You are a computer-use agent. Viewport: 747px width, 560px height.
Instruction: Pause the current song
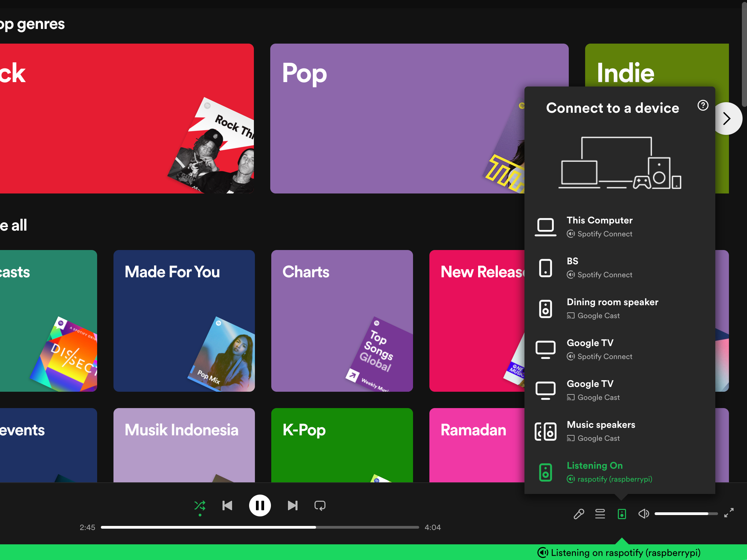[260, 505]
